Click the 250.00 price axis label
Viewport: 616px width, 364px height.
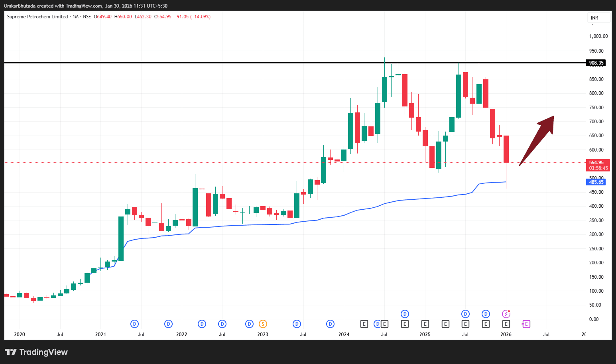596,249
